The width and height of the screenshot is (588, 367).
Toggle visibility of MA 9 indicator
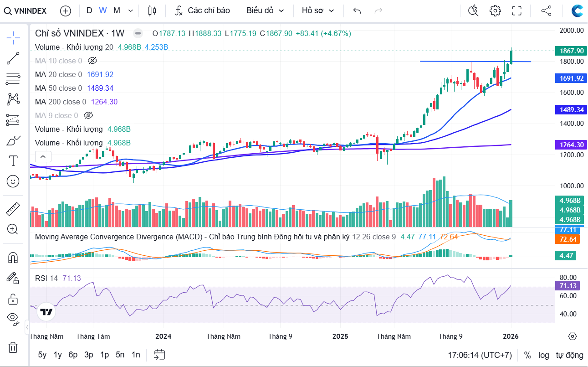click(88, 115)
